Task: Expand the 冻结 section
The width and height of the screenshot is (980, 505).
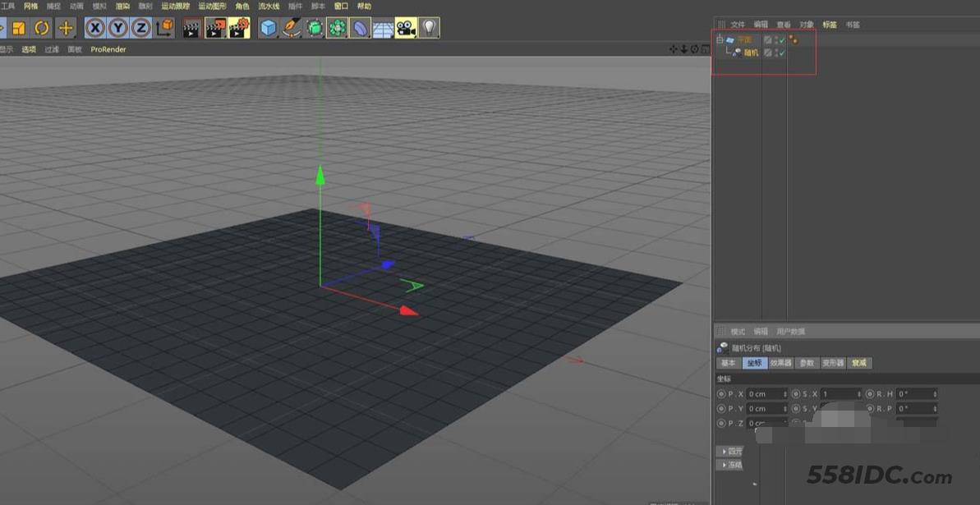Action: coord(729,465)
